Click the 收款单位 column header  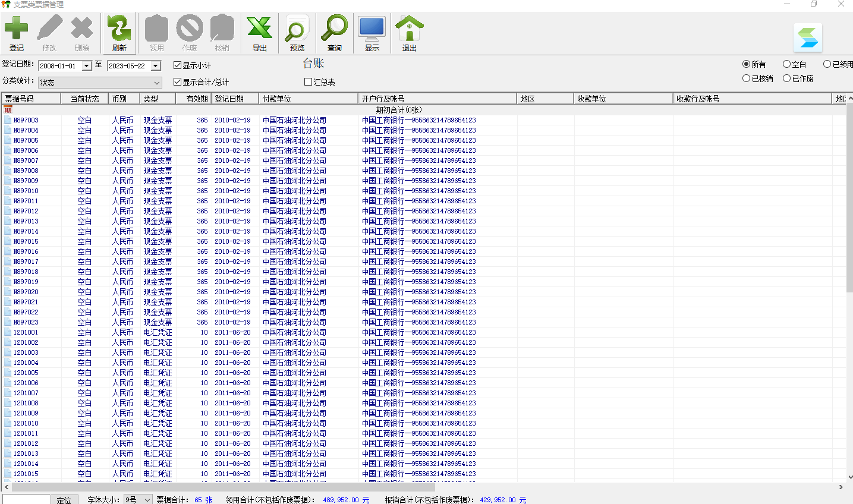click(x=624, y=99)
